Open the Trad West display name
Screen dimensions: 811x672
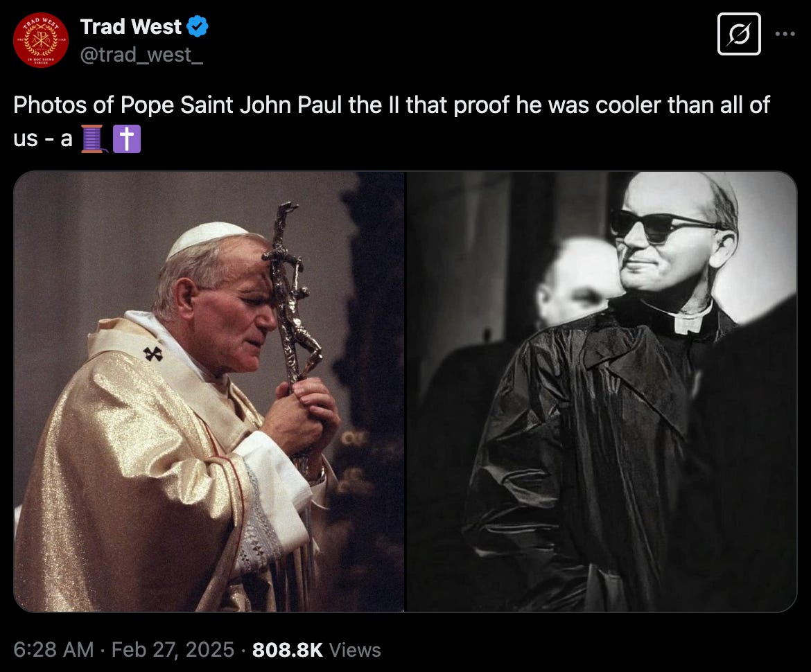[x=131, y=26]
